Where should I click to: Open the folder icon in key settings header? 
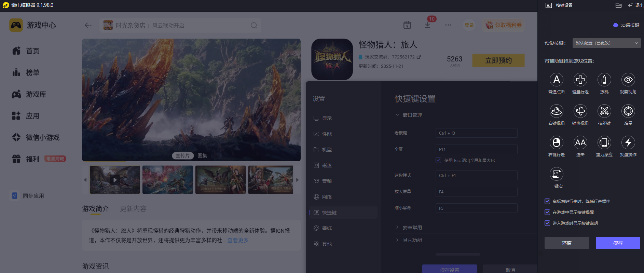coord(618,5)
